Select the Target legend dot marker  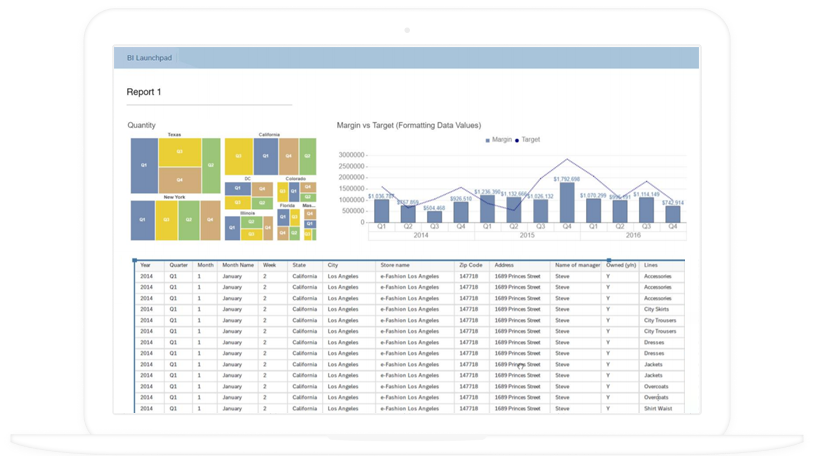[517, 141]
